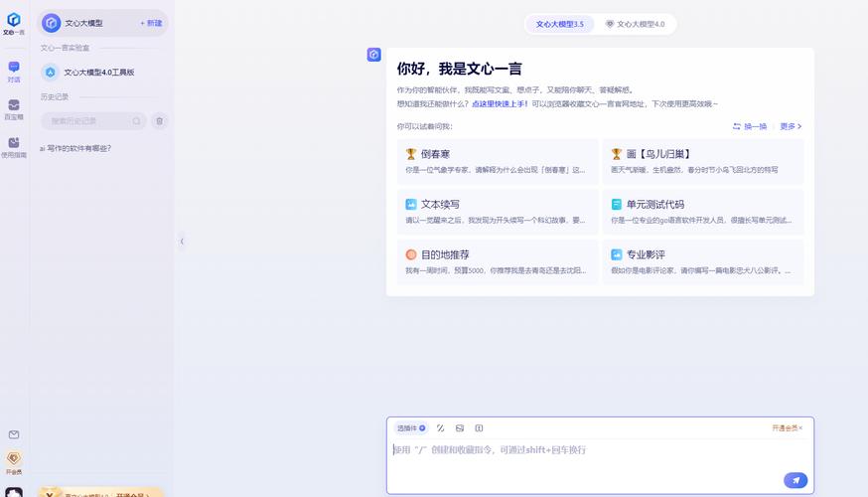Screen dimensions: 868x497
Task: Click the blue round 文心大模型 icon
Action: pos(52,23)
